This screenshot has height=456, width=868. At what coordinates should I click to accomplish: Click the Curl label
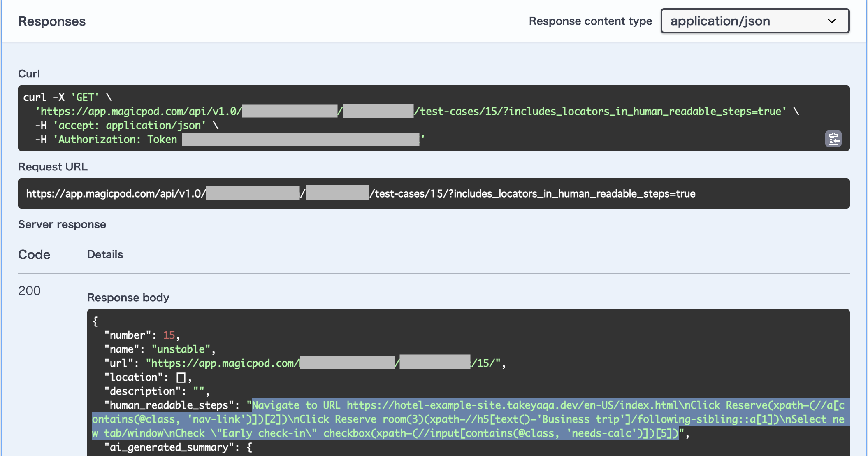pos(29,74)
